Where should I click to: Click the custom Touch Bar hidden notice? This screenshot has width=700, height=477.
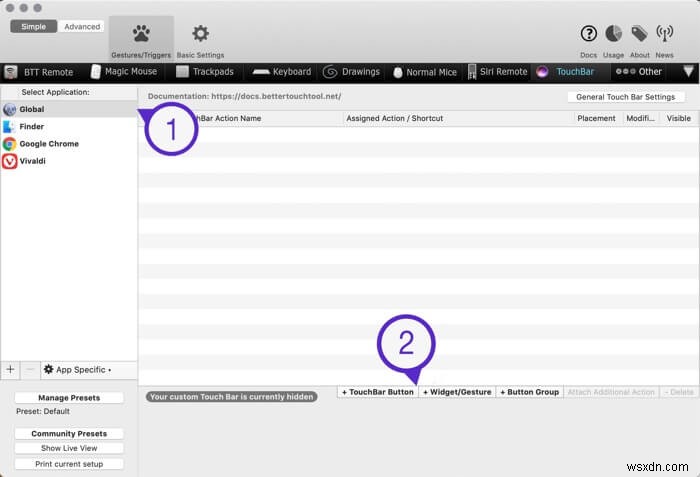(231, 397)
